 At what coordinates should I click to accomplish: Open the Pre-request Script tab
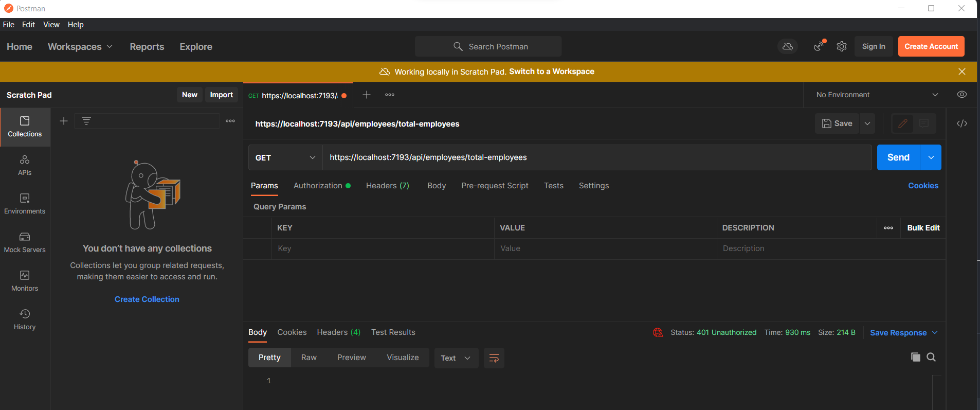(495, 186)
